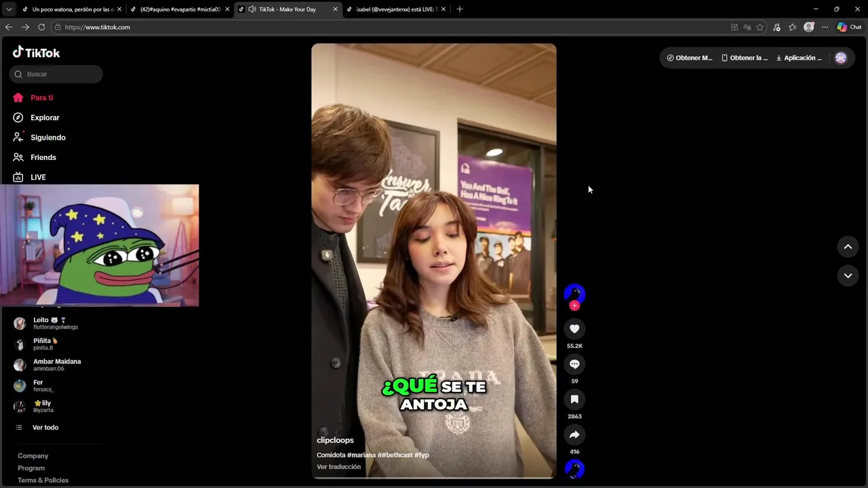Click the browser forward arrow
Viewport: 868px width, 488px height.
click(x=25, y=27)
